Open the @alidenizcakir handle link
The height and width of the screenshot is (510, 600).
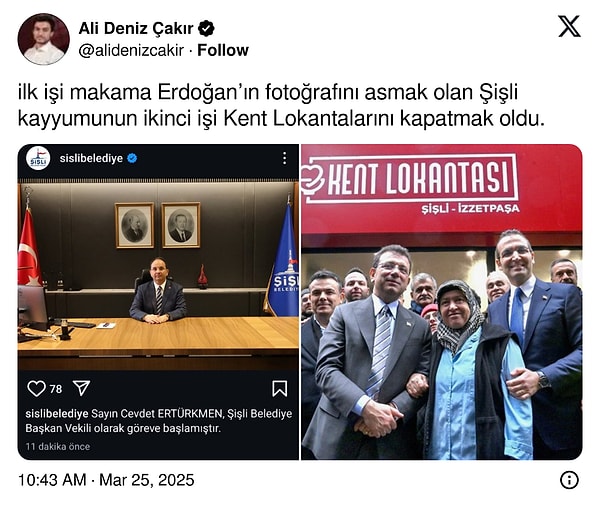click(x=131, y=51)
